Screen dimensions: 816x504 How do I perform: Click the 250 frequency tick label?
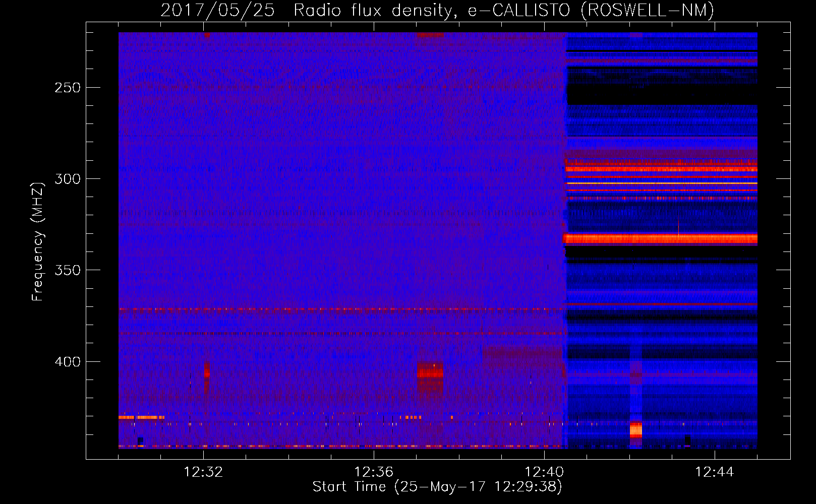tap(68, 88)
